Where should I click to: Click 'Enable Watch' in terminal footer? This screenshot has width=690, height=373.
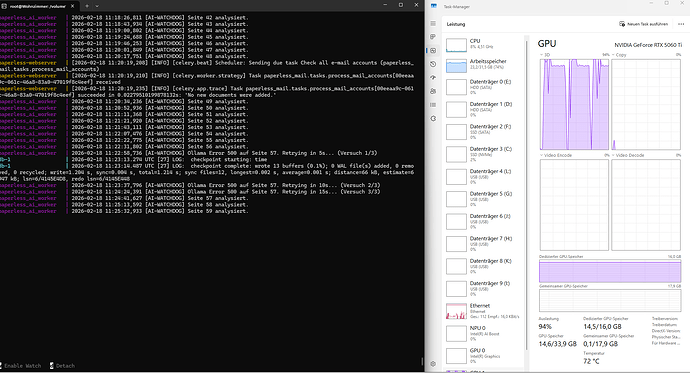coord(21,366)
